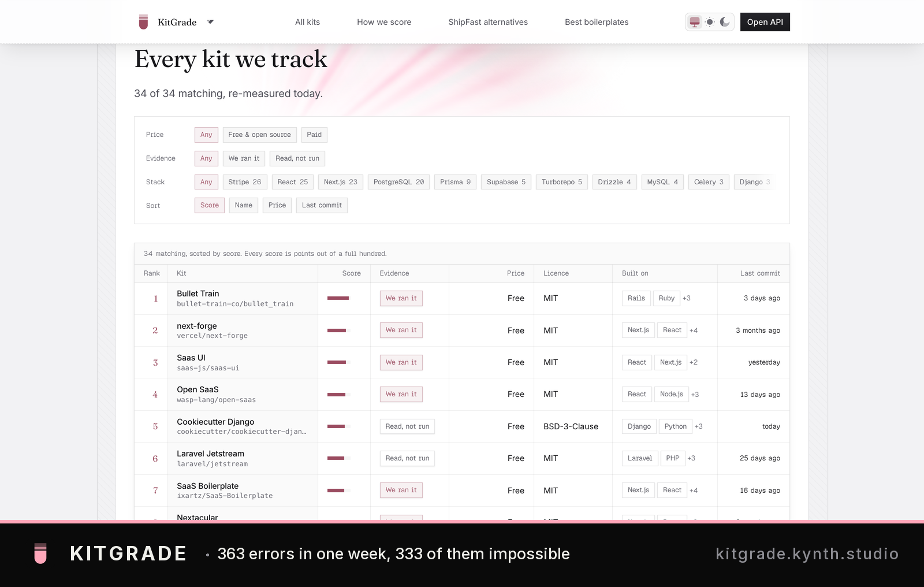This screenshot has height=587, width=924.
Task: Filter stack by Stripe 26
Action: pos(245,182)
